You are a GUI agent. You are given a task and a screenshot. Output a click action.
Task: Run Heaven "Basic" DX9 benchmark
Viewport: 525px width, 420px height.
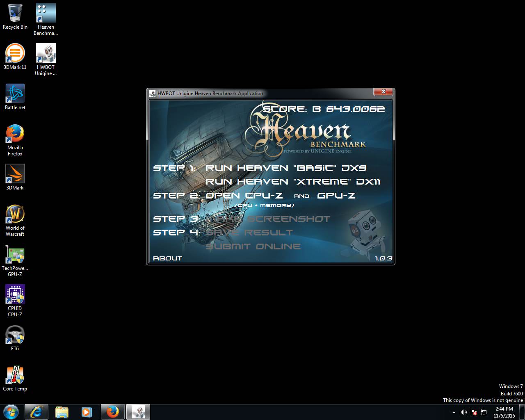[x=286, y=168]
